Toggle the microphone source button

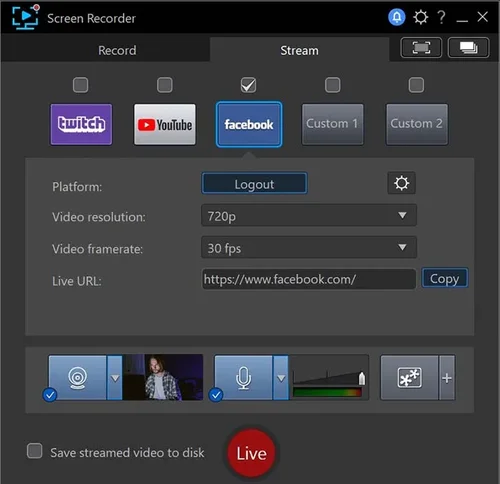pos(243,378)
